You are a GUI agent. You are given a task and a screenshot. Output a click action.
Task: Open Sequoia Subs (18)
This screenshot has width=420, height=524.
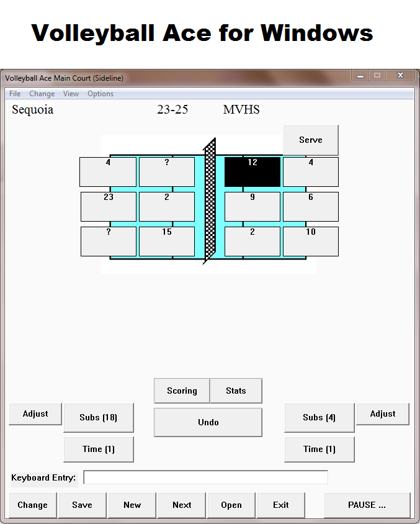(99, 418)
